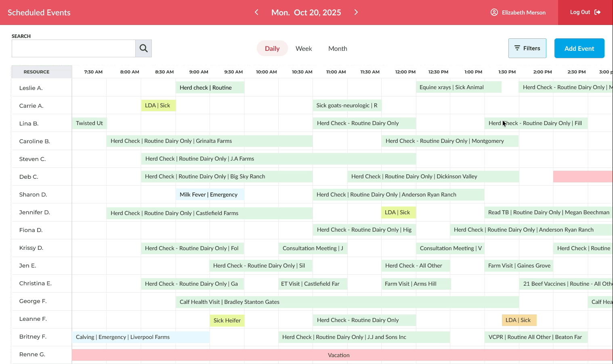The height and width of the screenshot is (364, 613).
Task: Select the Daily view tab
Action: pyautogui.click(x=272, y=48)
